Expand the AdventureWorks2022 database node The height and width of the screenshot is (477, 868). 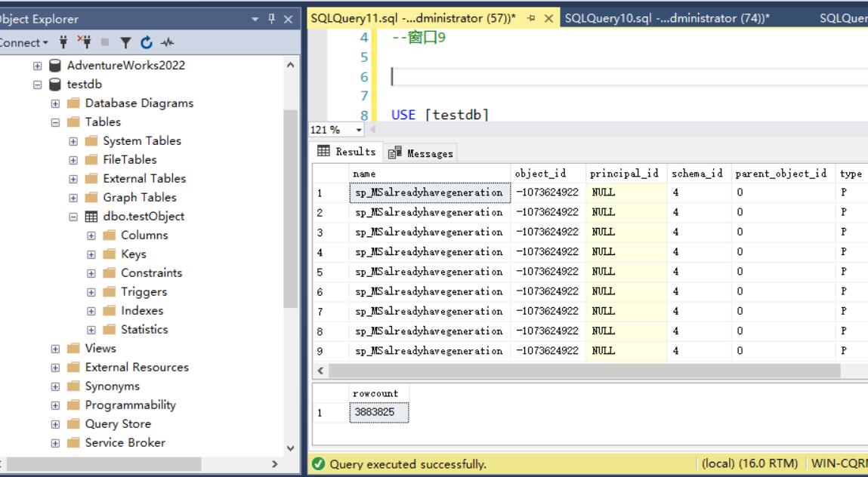tap(37, 66)
